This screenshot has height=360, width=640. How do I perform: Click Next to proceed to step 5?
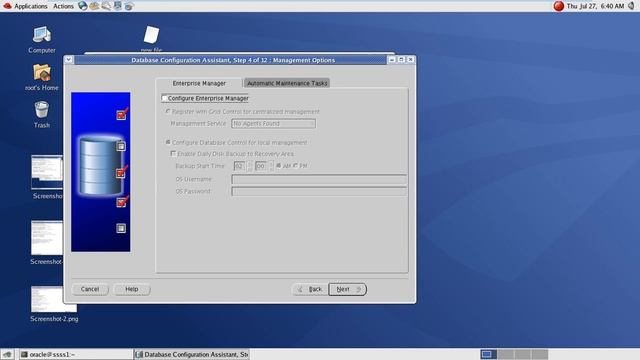[347, 289]
